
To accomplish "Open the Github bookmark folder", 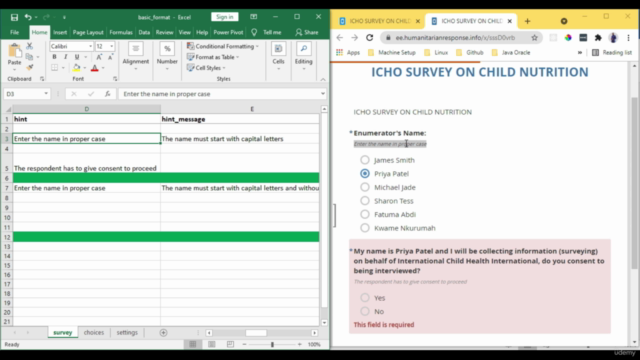I will tap(470, 53).
